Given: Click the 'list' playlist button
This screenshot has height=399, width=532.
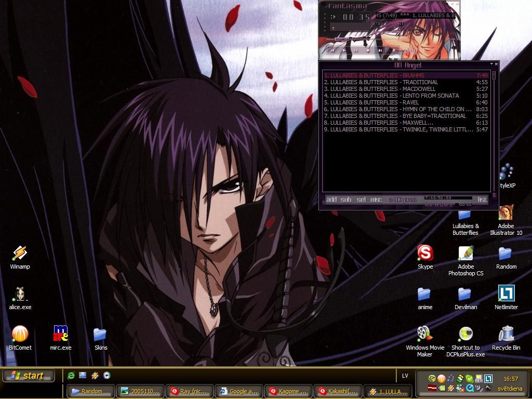Looking at the screenshot, I should (483, 199).
